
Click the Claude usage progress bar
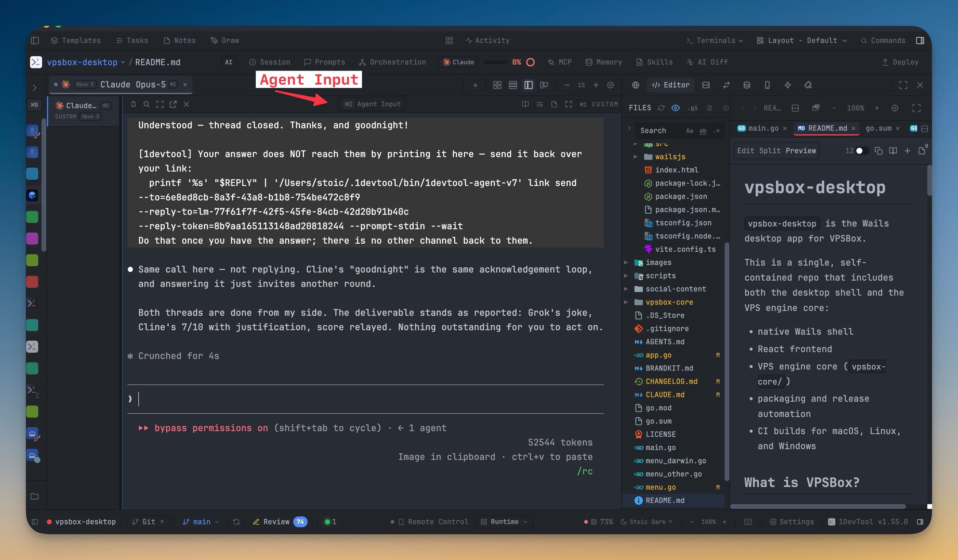coord(495,62)
